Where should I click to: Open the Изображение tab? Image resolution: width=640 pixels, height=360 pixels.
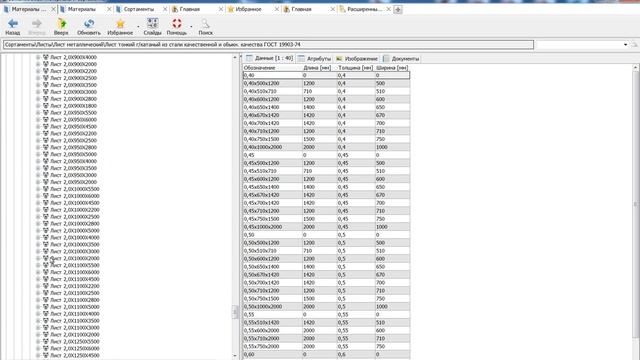[357, 58]
